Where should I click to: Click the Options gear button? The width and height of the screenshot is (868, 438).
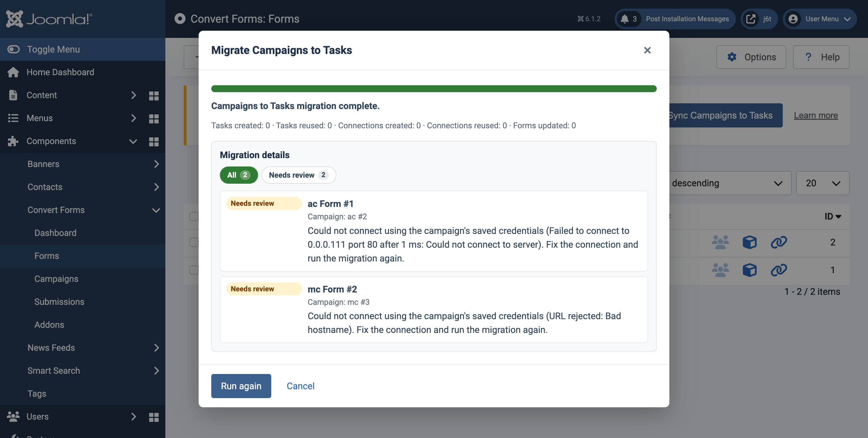[x=751, y=57]
